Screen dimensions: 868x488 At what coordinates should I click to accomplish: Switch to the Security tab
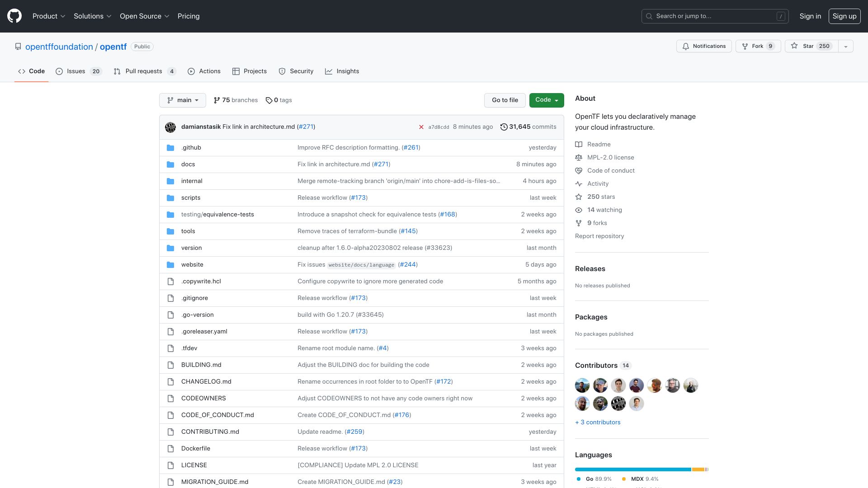[x=296, y=71]
